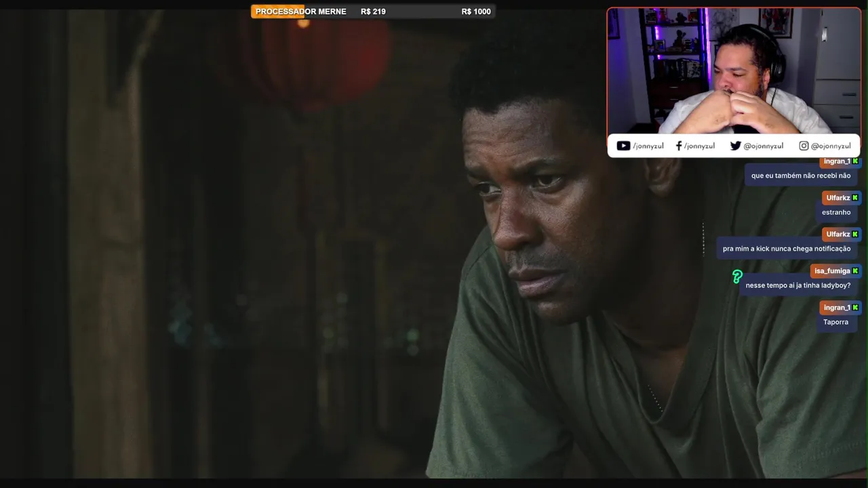Screen dimensions: 868x488
Task: Click Kick badge on ingran_1 'Taporra' message
Action: click(855, 308)
